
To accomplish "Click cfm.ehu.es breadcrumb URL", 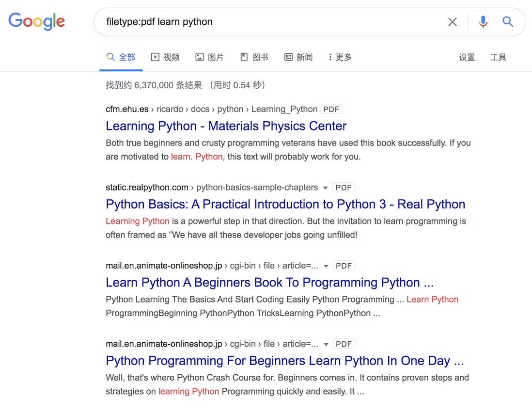I will (211, 109).
